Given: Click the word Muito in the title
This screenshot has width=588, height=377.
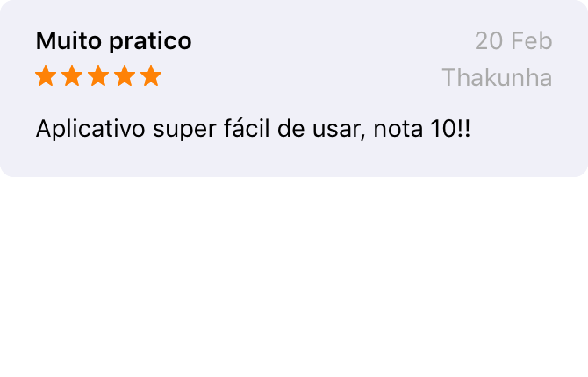Looking at the screenshot, I should click(68, 41).
